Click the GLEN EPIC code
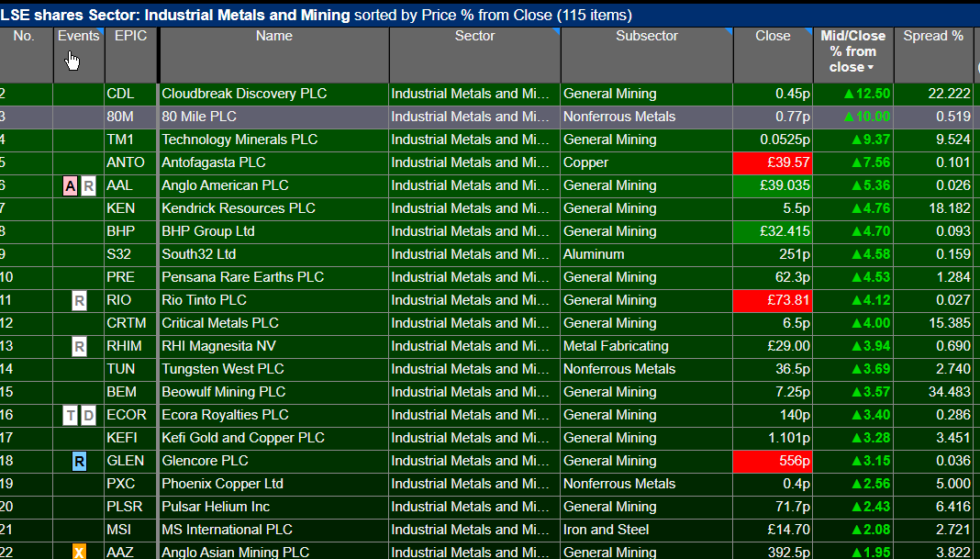The width and height of the screenshot is (980, 559). point(126,462)
